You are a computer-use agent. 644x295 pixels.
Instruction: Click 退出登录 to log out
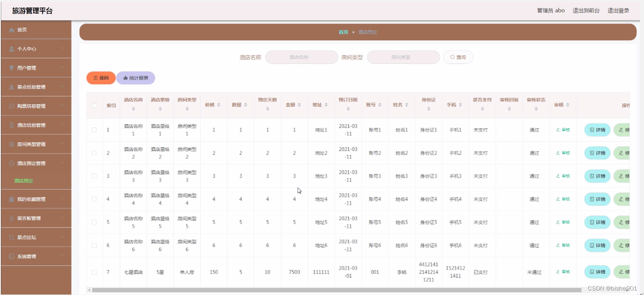coord(618,10)
